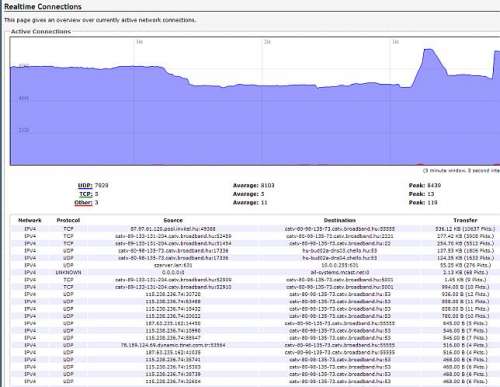Click the 994.00 B transfer value
Image resolution: width=500 pixels, height=387 pixels.
tap(465, 287)
